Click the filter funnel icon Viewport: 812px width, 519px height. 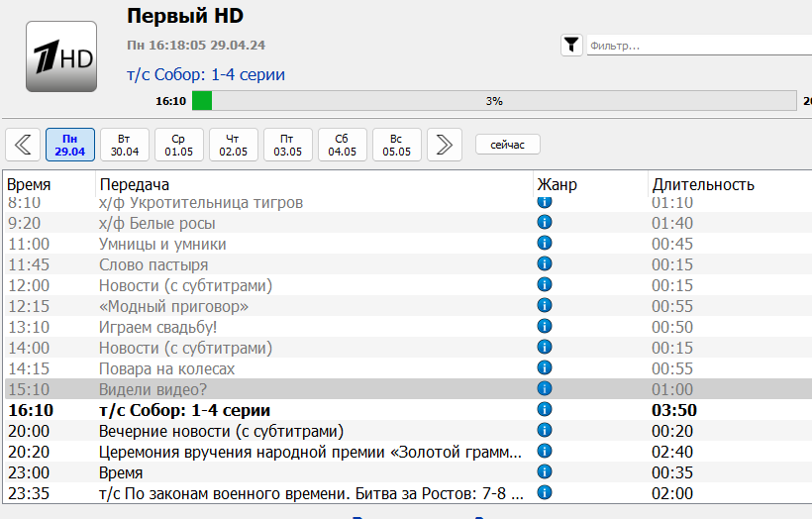(572, 45)
